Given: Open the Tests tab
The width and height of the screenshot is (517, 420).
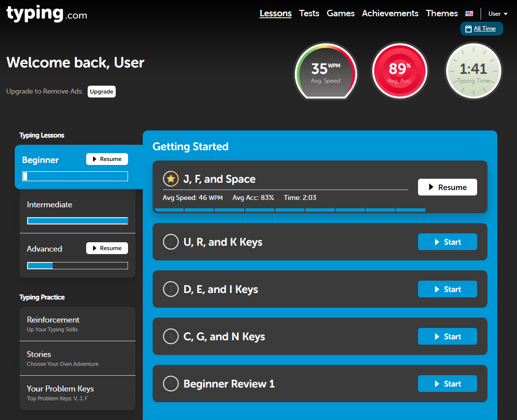Looking at the screenshot, I should coord(309,13).
